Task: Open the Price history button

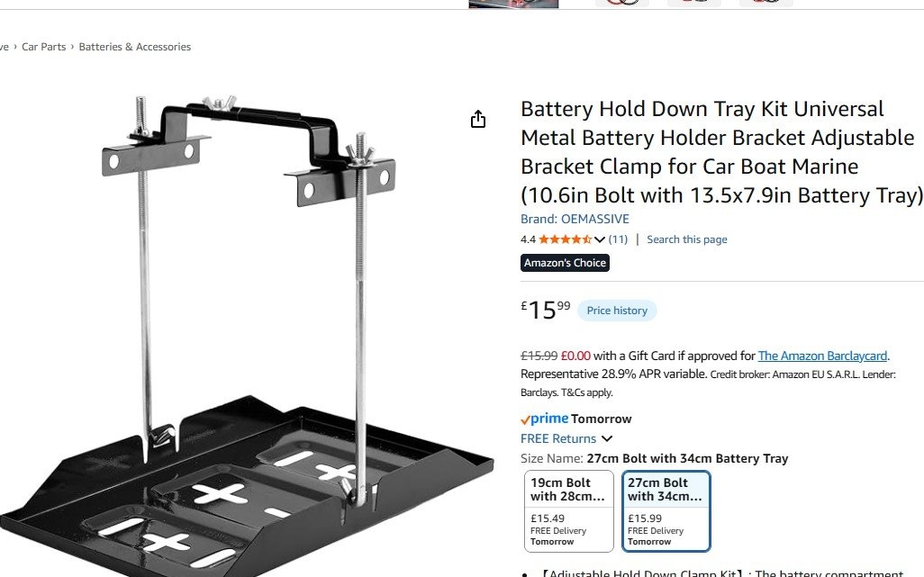Action: (617, 311)
